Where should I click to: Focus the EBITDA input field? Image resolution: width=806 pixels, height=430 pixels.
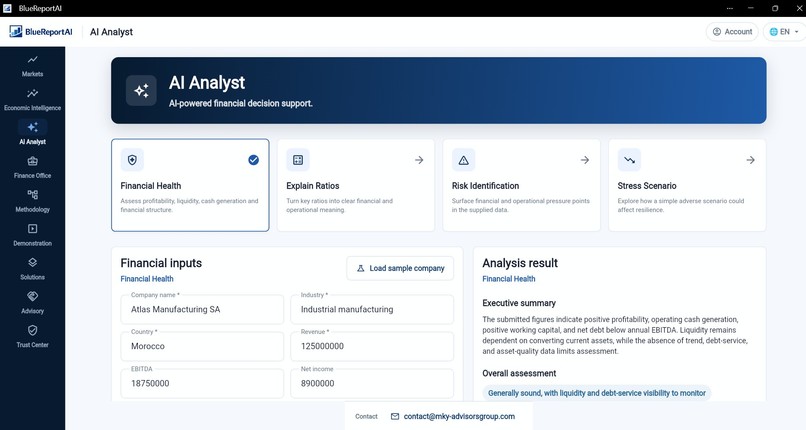click(202, 383)
